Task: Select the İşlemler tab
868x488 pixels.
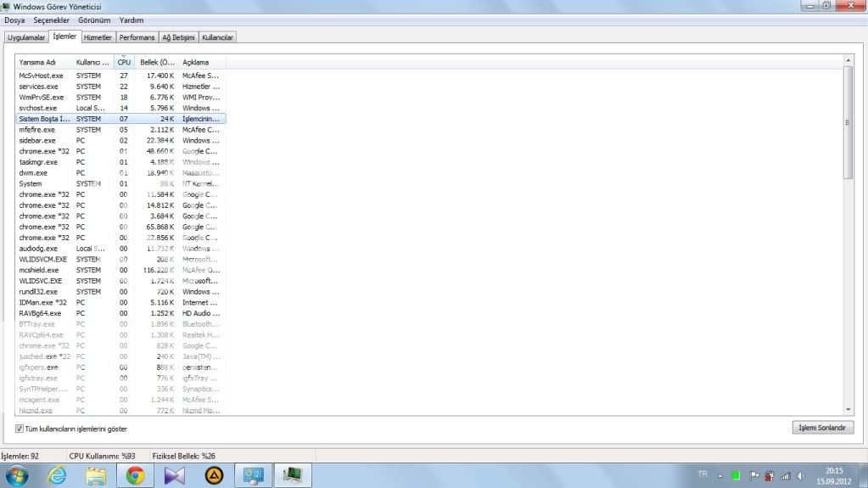Action: coord(64,36)
